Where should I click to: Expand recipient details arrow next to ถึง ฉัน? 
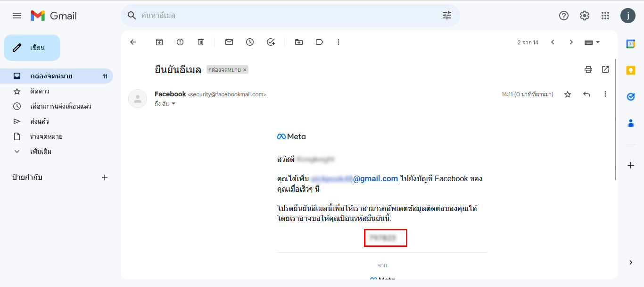click(173, 103)
